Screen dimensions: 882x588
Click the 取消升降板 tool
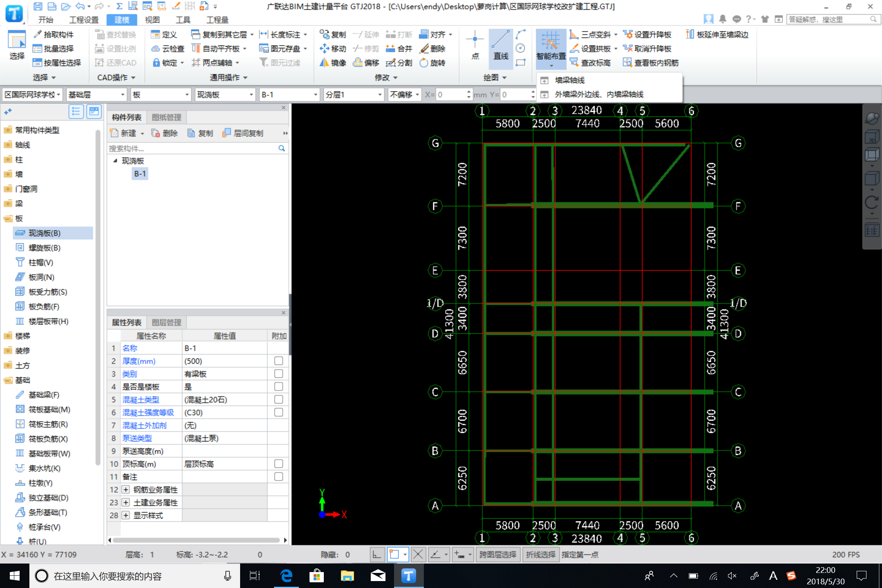[647, 49]
